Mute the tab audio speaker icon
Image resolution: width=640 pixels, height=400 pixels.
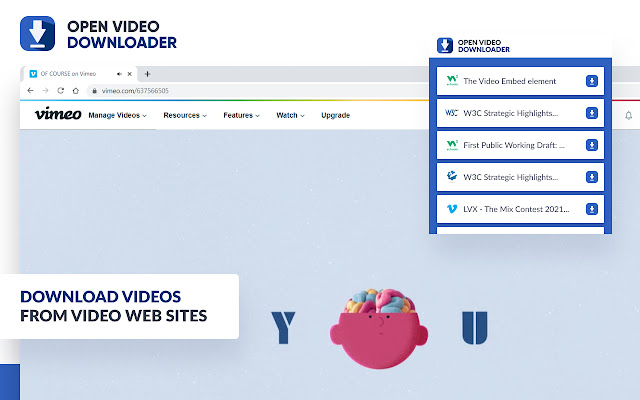[119, 74]
